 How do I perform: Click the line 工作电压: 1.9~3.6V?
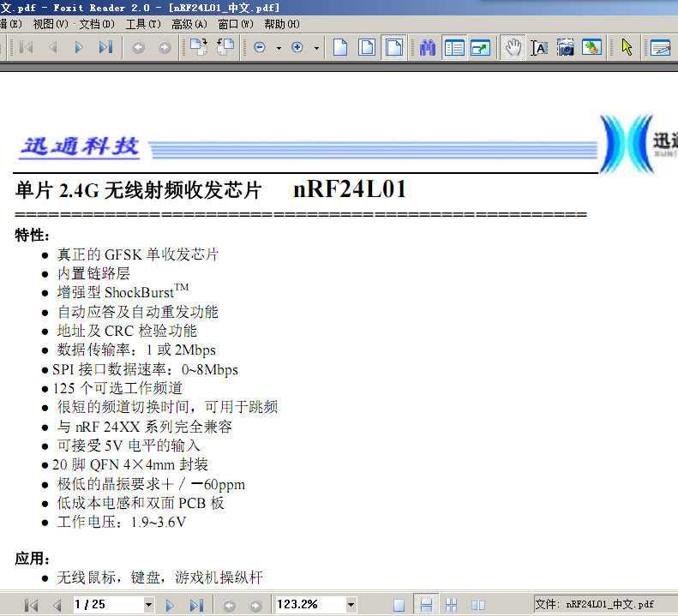[122, 522]
